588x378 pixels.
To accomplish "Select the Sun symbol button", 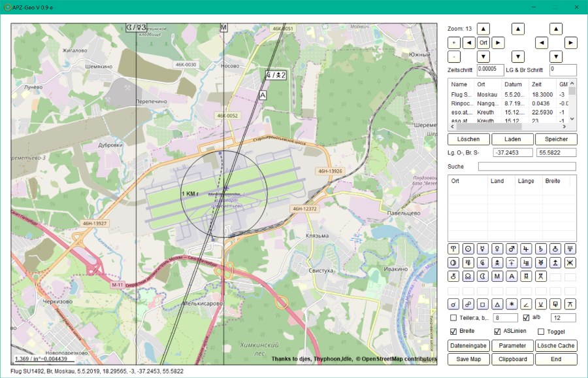I will [x=468, y=249].
